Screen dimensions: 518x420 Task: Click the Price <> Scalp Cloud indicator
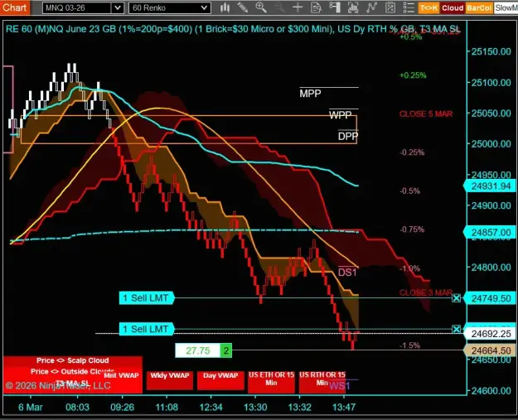pos(73,360)
